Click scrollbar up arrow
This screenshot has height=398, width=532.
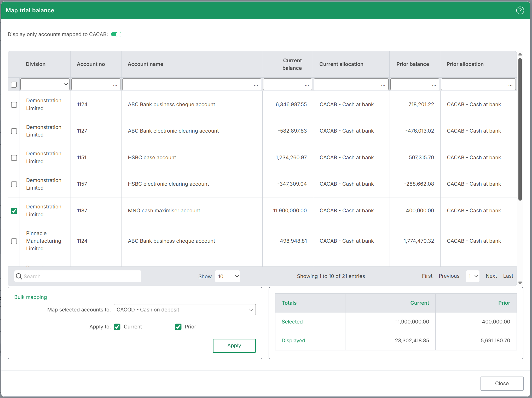tap(520, 54)
